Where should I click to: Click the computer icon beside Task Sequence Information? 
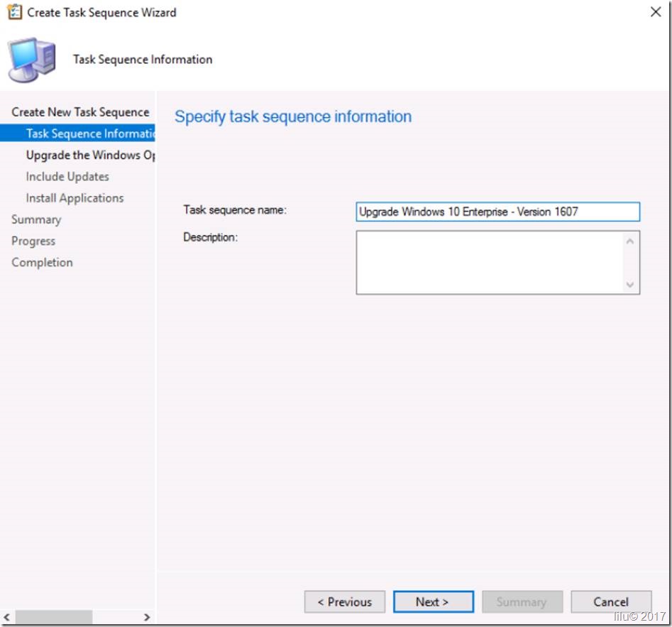point(31,60)
